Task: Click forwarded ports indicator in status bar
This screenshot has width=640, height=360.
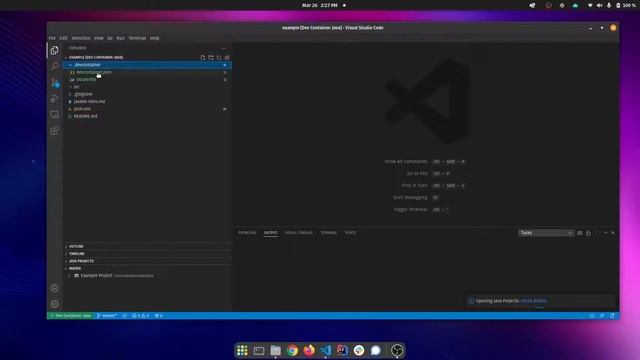Action: point(158,316)
